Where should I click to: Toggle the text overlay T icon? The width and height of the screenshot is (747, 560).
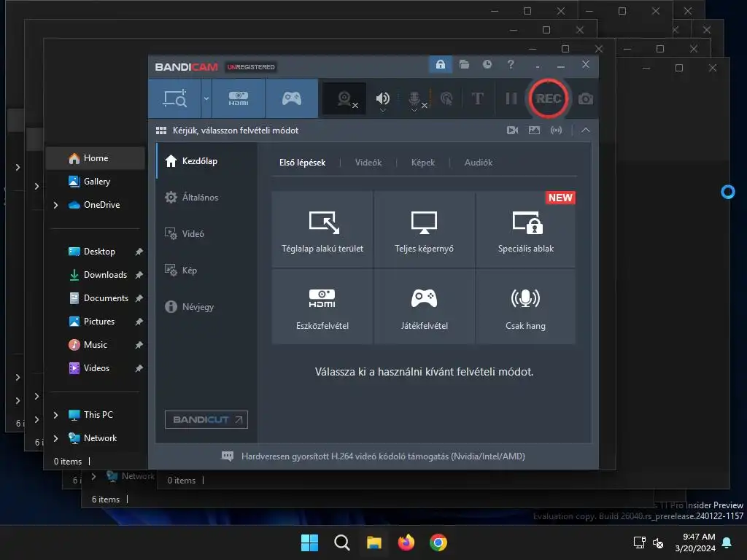coord(477,98)
